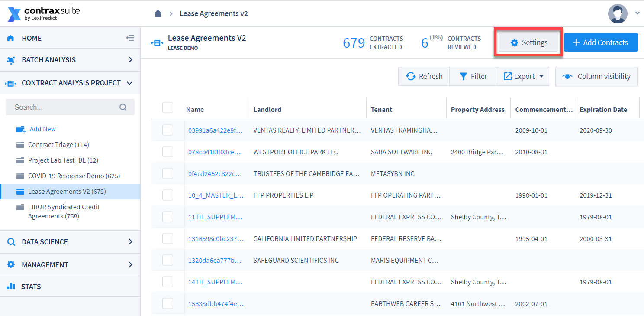Expand the BATCH ANALYSIS section chevron
This screenshot has height=316, width=644.
click(x=130, y=60)
